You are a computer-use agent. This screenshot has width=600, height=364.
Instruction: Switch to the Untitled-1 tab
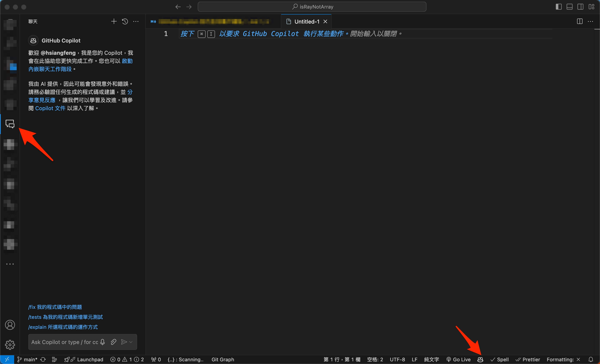(x=306, y=21)
